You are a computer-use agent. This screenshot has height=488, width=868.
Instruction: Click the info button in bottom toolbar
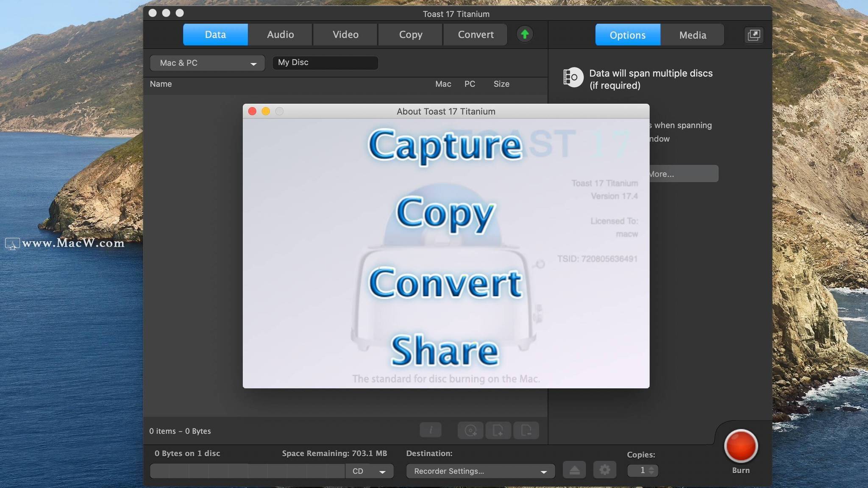click(x=431, y=430)
